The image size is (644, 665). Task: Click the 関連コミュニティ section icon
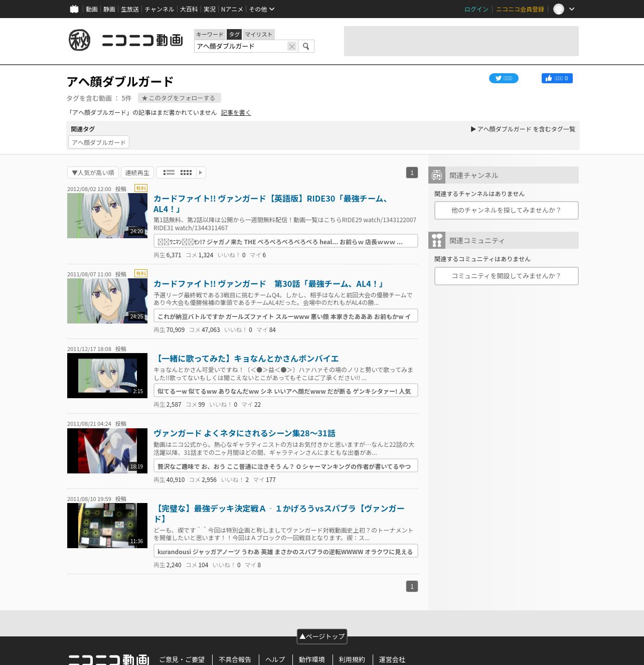(437, 240)
